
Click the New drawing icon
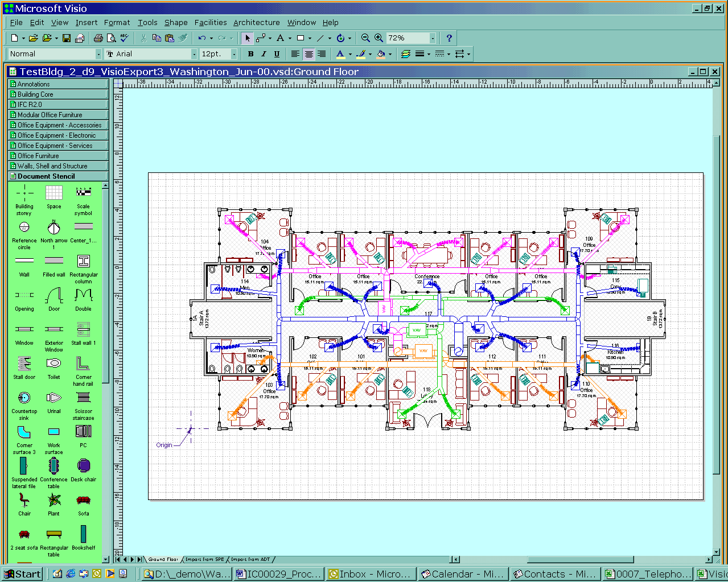(x=14, y=38)
